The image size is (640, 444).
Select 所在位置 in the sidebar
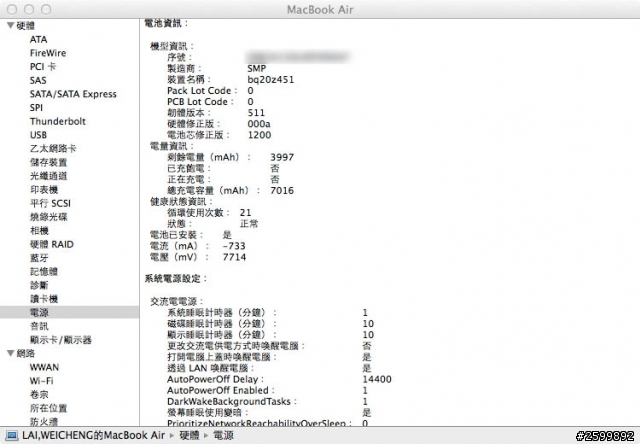(48, 408)
